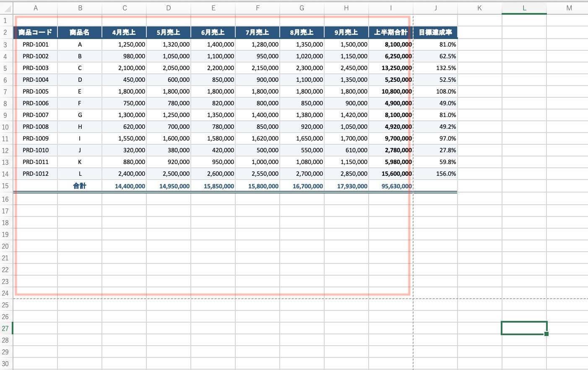The height and width of the screenshot is (370, 588).
Task: Click the 上半期合計 header cell
Action: click(x=391, y=32)
